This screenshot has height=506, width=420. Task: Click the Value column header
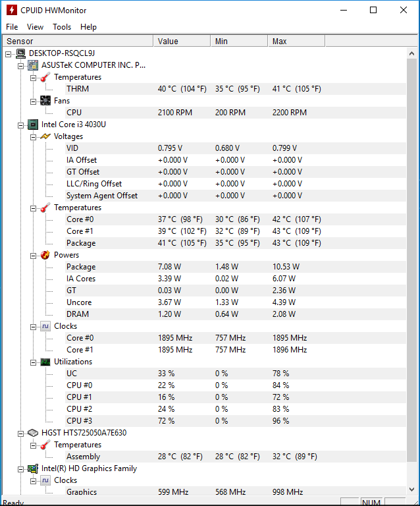pyautogui.click(x=182, y=42)
